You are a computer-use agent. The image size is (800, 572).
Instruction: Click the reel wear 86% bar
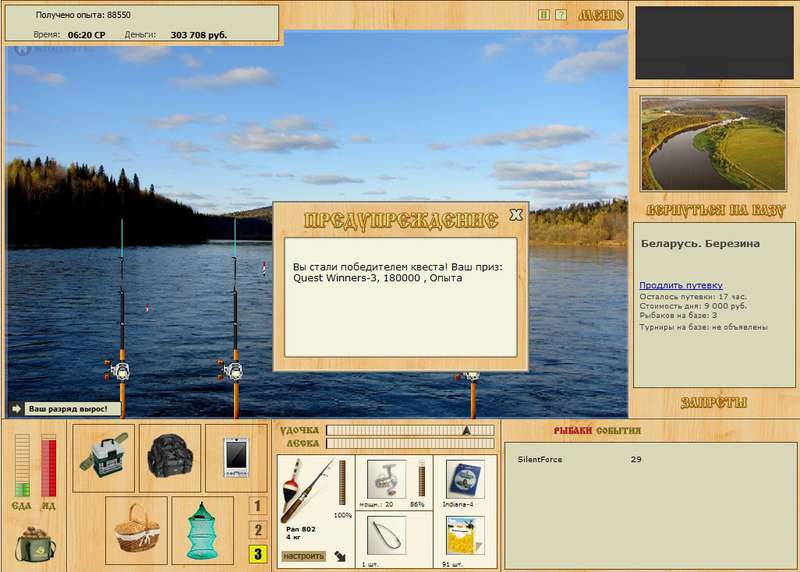(422, 478)
